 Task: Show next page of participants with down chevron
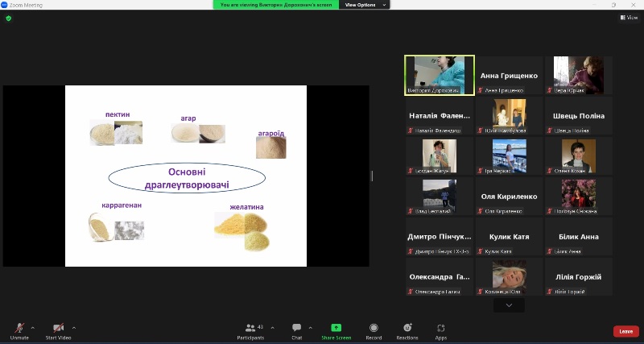(x=509, y=305)
